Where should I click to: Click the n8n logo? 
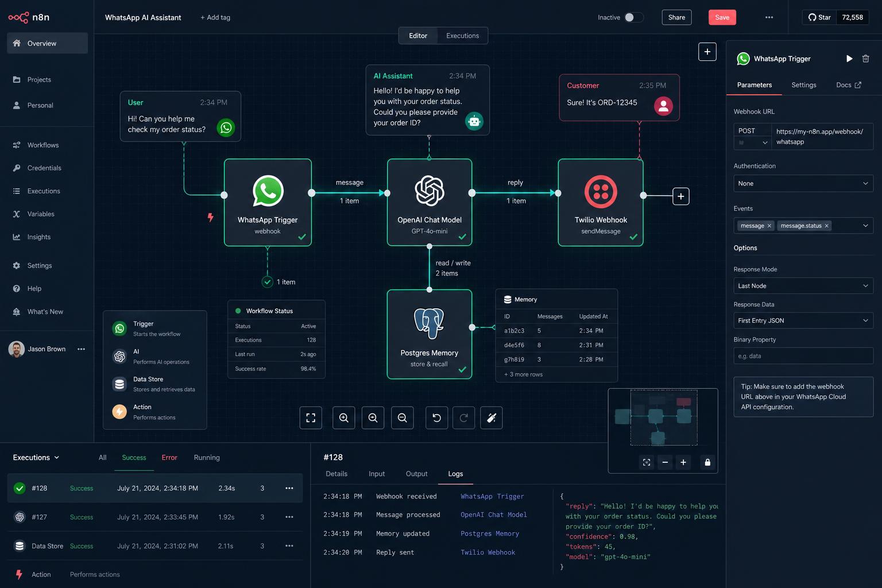29,17
